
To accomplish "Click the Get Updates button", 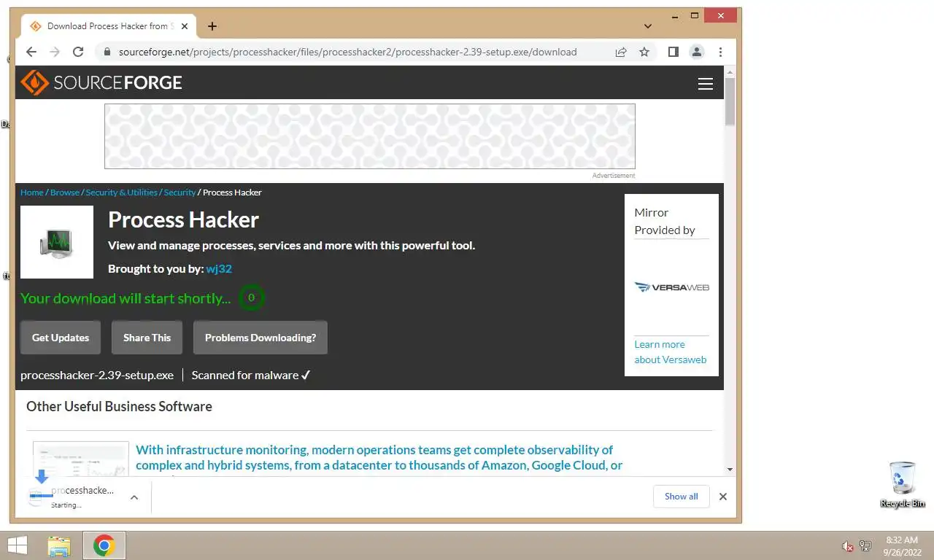I will 61,338.
